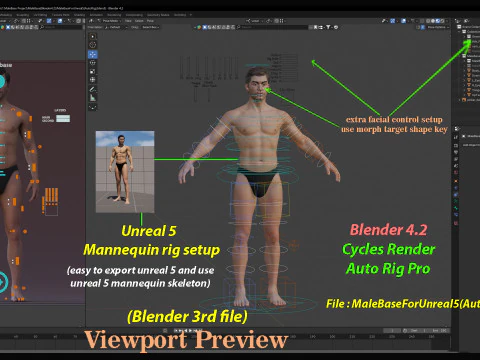
Task: Switch to wireframe viewport shading
Action: pos(428,21)
